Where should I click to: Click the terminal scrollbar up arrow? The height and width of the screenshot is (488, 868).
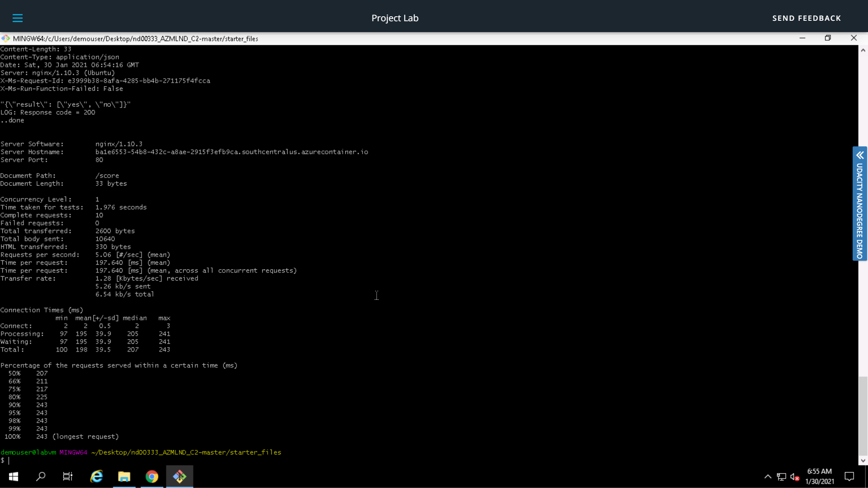[x=863, y=50]
